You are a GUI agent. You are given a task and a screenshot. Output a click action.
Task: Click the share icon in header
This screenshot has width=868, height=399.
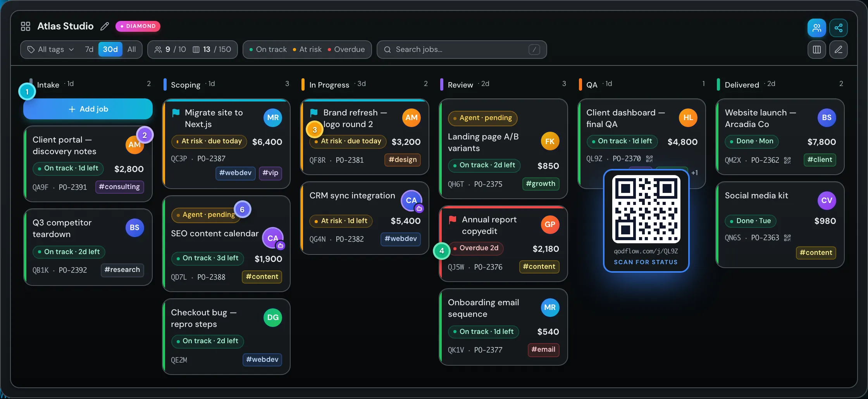(838, 28)
